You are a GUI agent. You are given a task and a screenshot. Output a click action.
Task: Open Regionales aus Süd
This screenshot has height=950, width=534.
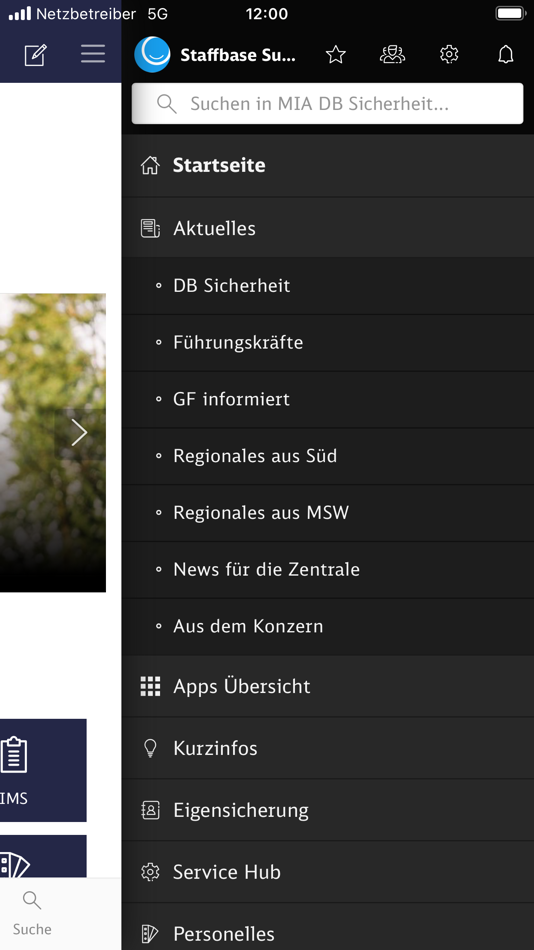[327, 456]
